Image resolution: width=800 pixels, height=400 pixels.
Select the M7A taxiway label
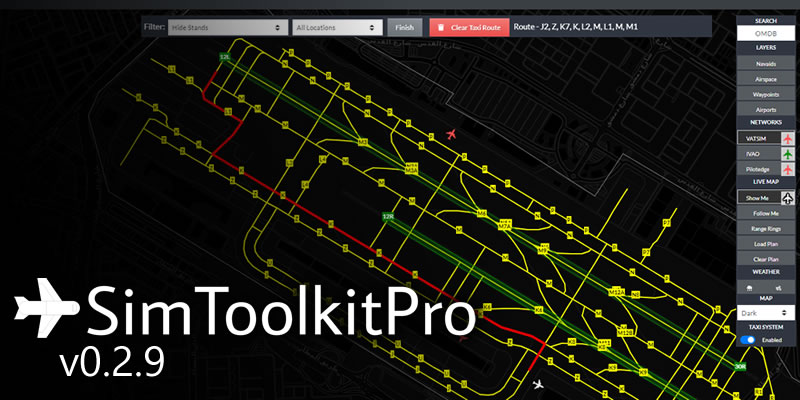click(505, 225)
